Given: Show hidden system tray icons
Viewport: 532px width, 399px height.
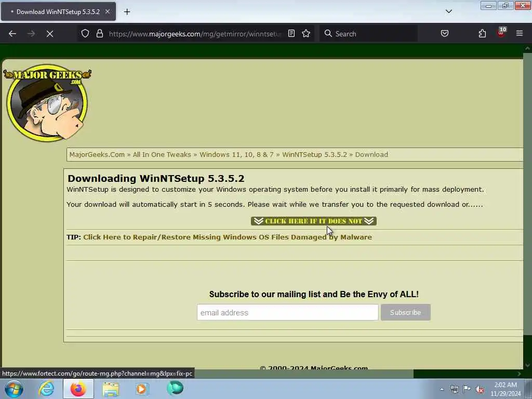Looking at the screenshot, I should 442,390.
